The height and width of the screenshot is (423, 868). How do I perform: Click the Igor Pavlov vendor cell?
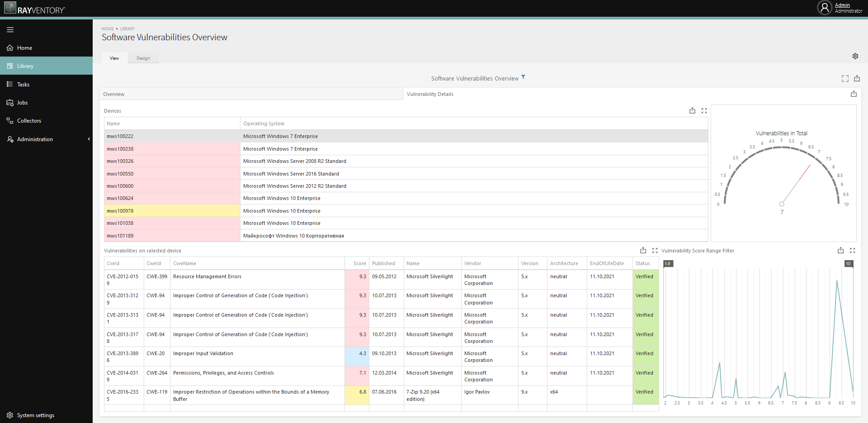point(490,395)
